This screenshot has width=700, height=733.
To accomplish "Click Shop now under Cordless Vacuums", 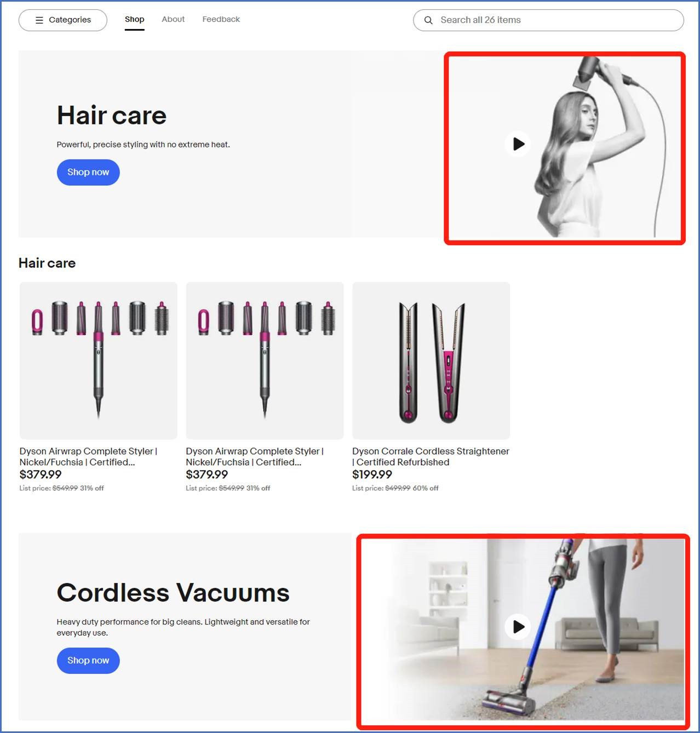I will pos(88,661).
